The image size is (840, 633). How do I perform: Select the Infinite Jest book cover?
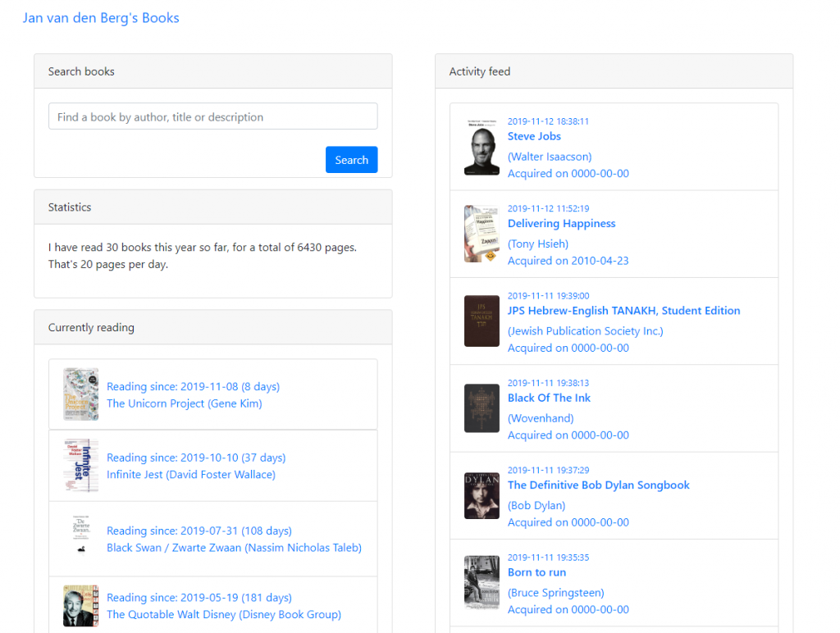point(80,466)
